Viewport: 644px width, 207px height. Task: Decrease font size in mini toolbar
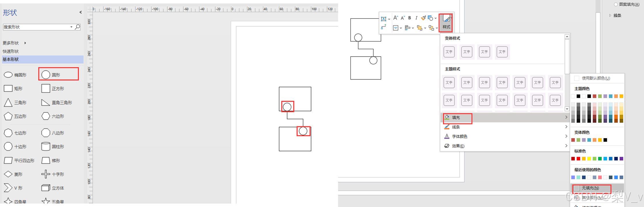click(403, 18)
